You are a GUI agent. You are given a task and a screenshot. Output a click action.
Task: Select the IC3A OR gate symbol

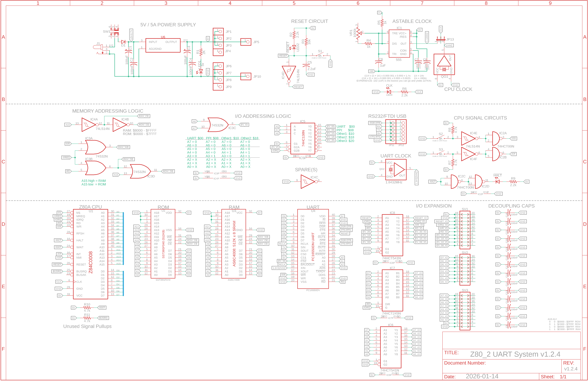tap(96, 147)
